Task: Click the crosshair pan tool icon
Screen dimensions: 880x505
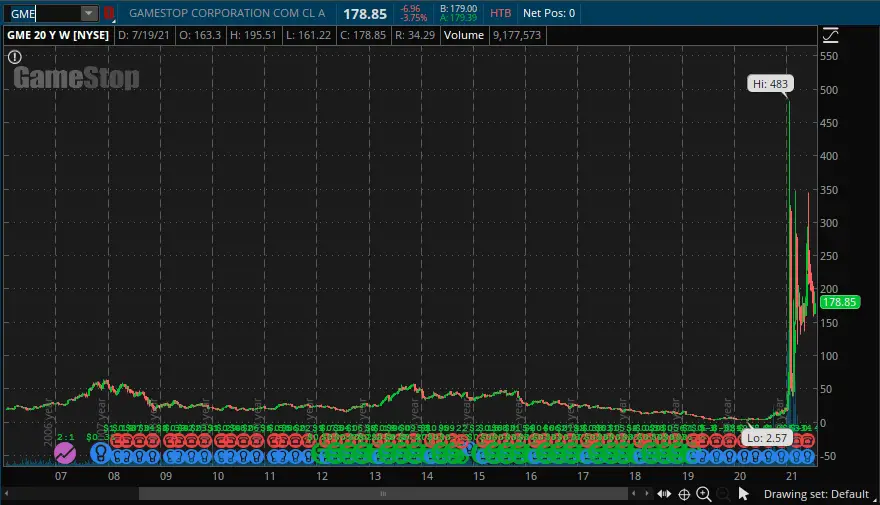Action: coord(684,494)
